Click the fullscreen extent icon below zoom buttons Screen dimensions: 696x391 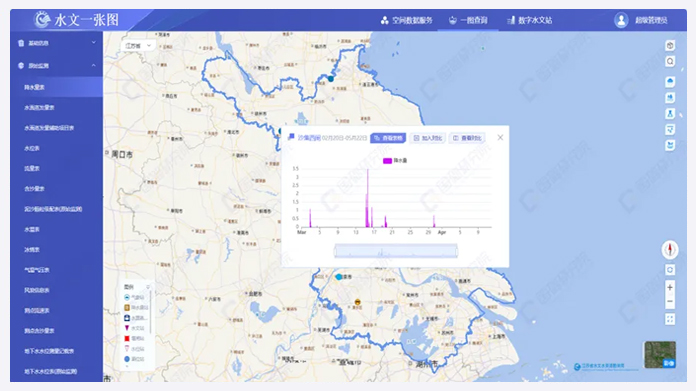[x=670, y=319]
